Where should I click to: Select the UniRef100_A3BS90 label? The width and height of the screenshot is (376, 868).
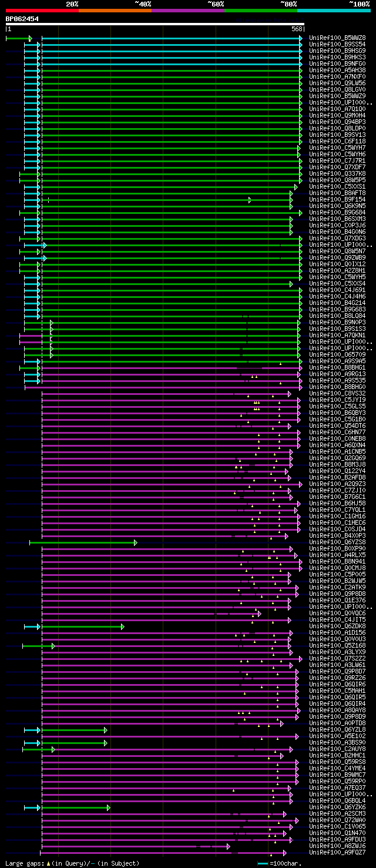337,742
